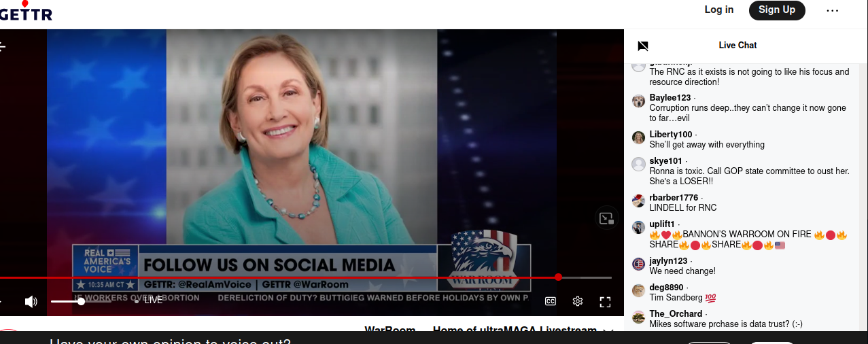Image resolution: width=868 pixels, height=344 pixels.
Task: Open The_Orchard's profile from username
Action: click(x=676, y=314)
